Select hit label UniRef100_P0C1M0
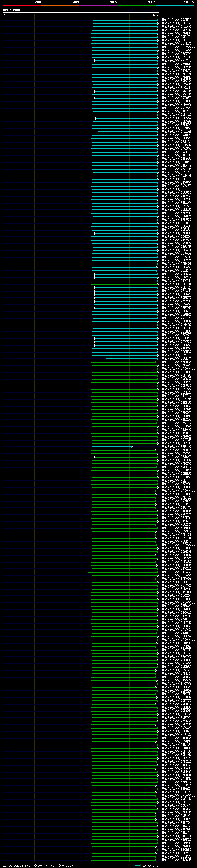Image resolution: width=197 pixels, height=868 pixels. [177, 88]
